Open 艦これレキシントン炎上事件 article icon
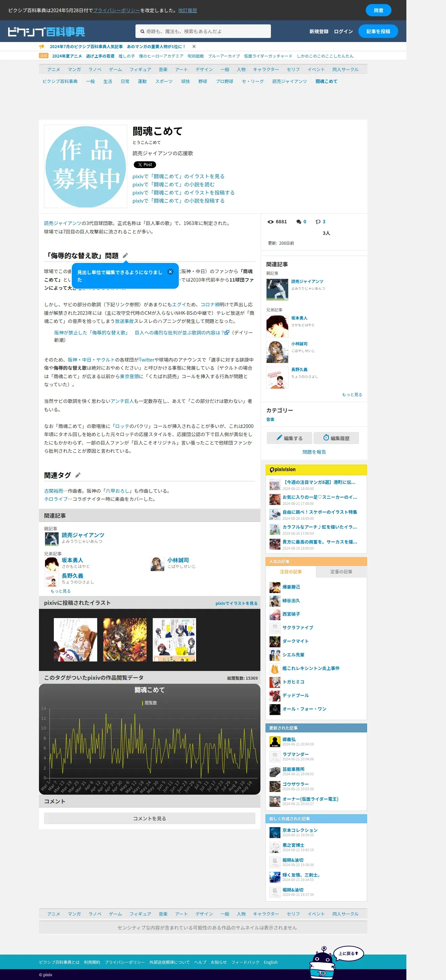 coord(275,669)
